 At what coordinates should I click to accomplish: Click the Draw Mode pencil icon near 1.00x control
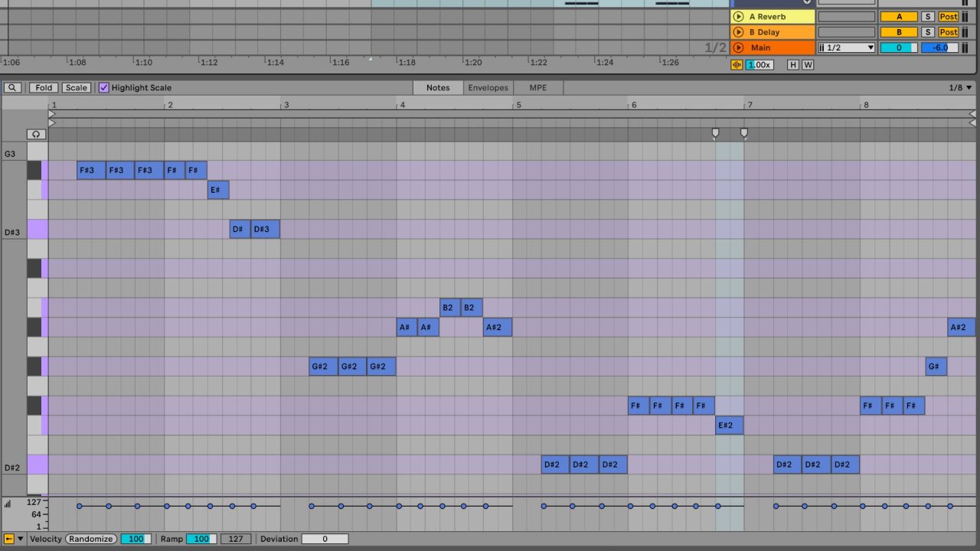[x=736, y=64]
